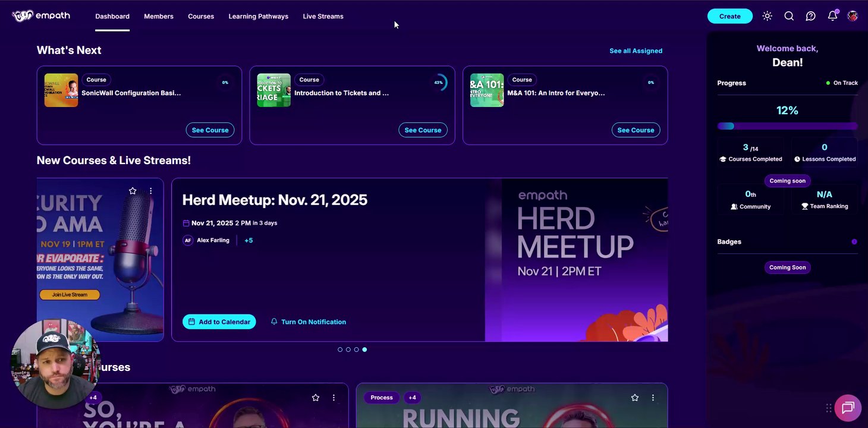Open the notifications bell icon
The image size is (868, 428).
832,16
